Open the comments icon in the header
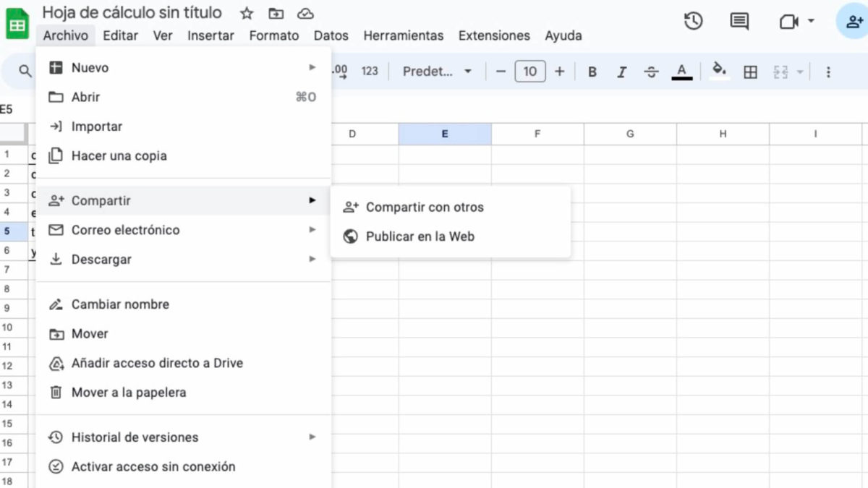This screenshot has width=868, height=488. 739,22
